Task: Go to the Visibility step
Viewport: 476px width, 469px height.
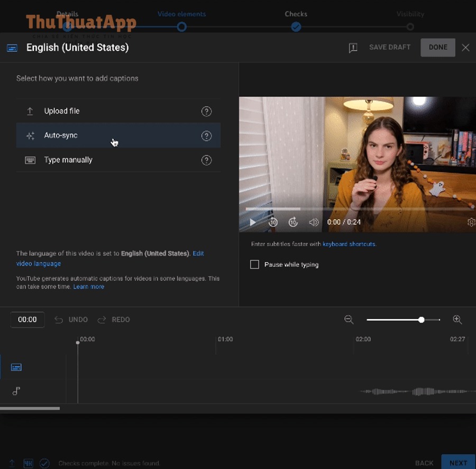Action: click(x=410, y=27)
